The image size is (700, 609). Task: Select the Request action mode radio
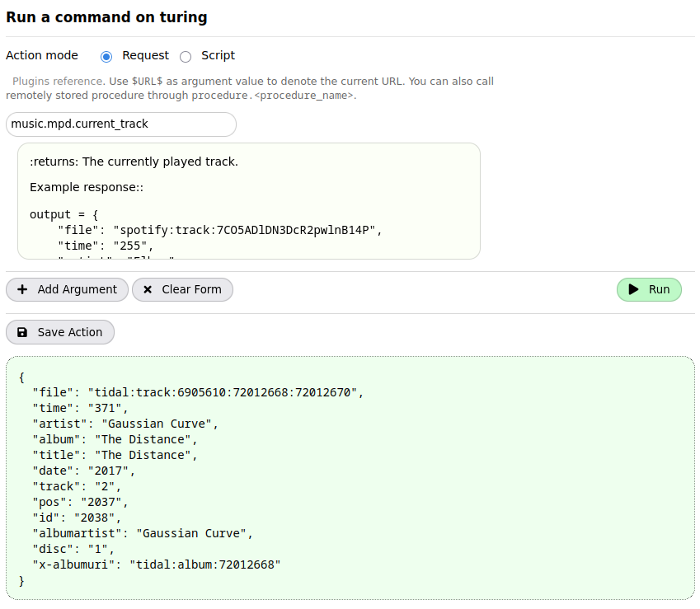[x=106, y=57]
